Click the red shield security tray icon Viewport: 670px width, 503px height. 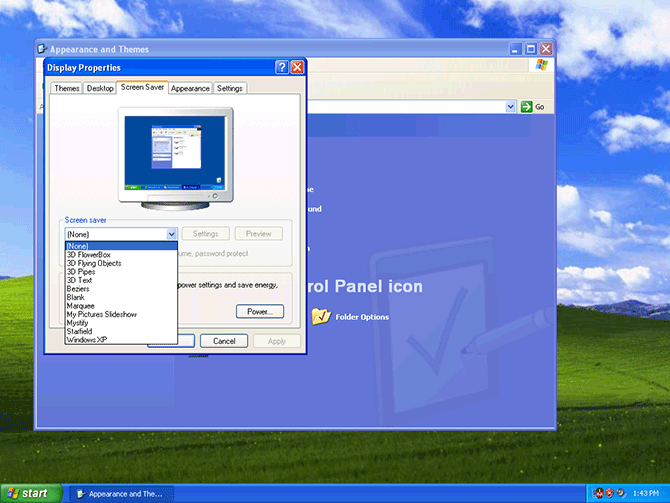tap(609, 493)
